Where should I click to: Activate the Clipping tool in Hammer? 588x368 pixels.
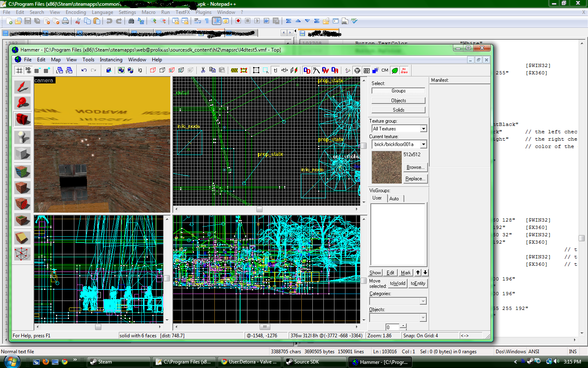(22, 237)
